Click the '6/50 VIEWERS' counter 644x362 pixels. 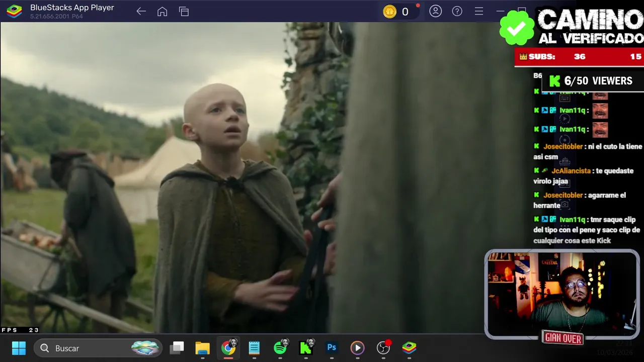592,81
